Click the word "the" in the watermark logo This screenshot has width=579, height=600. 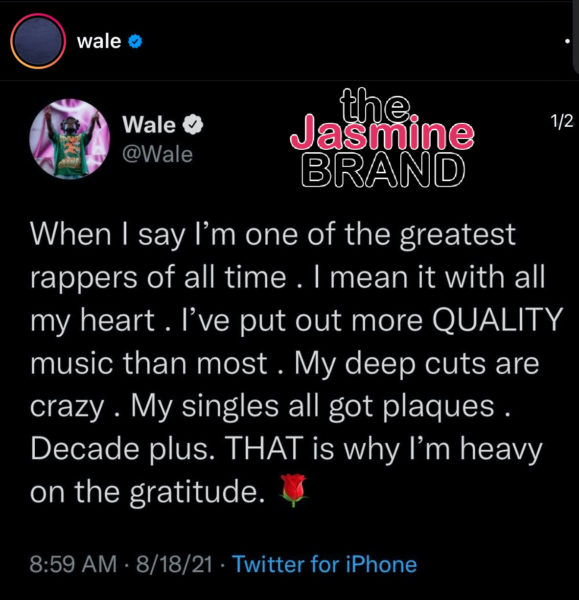point(375,104)
